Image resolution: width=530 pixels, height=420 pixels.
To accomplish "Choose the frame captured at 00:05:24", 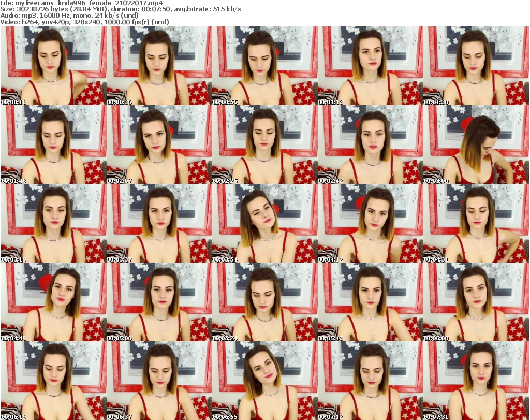I will pyautogui.click(x=264, y=302).
